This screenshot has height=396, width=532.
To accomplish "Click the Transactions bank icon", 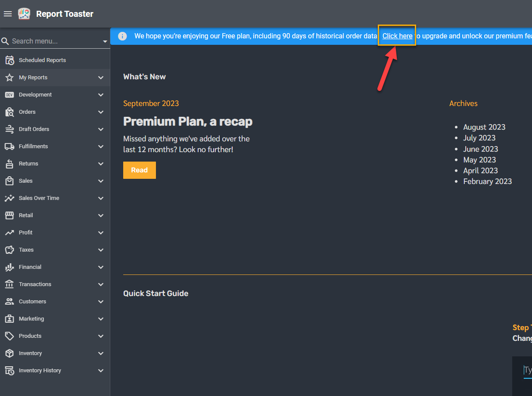I will point(9,284).
